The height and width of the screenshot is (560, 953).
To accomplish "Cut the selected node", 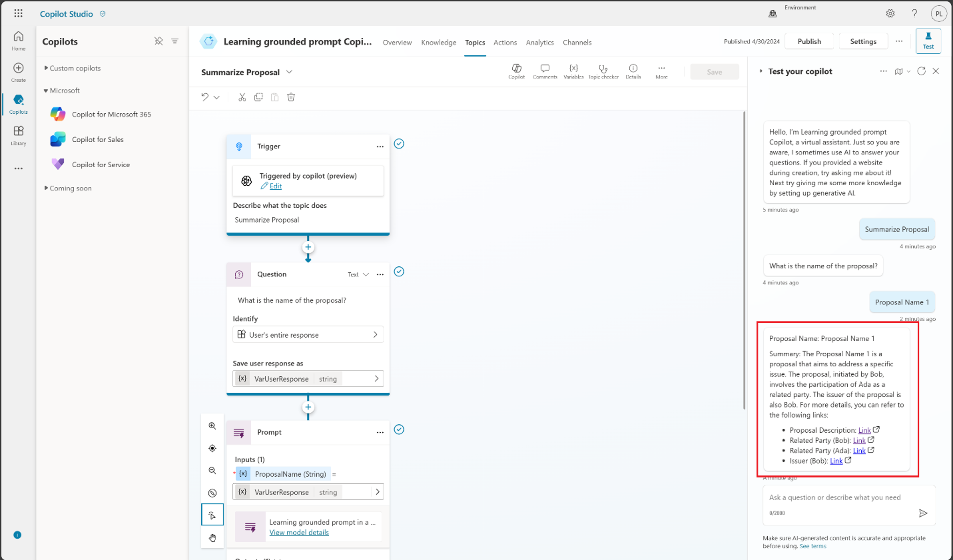I will click(242, 97).
